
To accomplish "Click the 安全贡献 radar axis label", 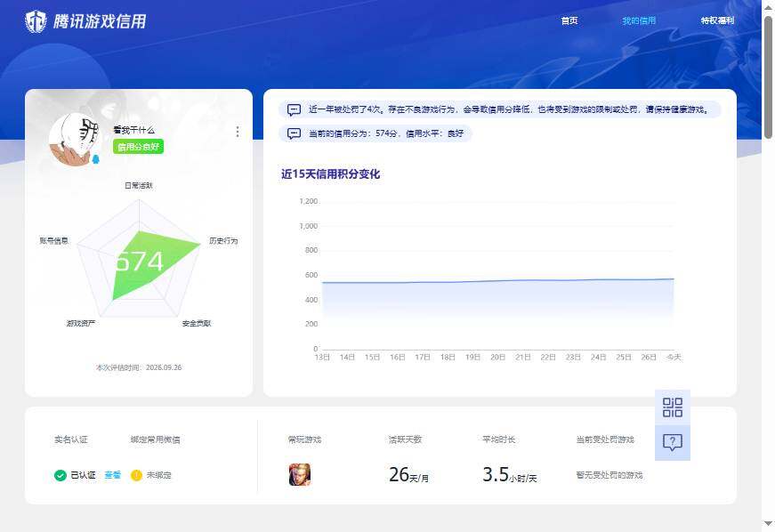I will [197, 324].
